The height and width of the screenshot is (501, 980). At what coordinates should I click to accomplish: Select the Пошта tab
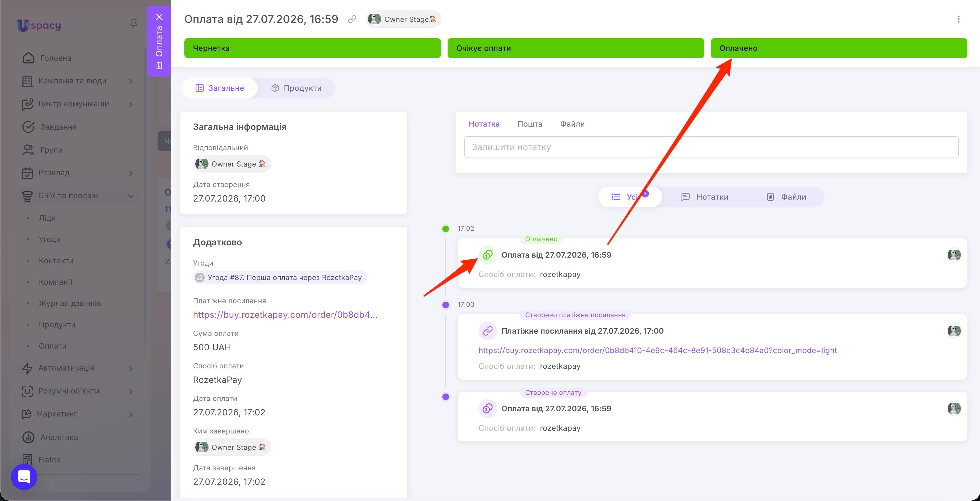530,124
